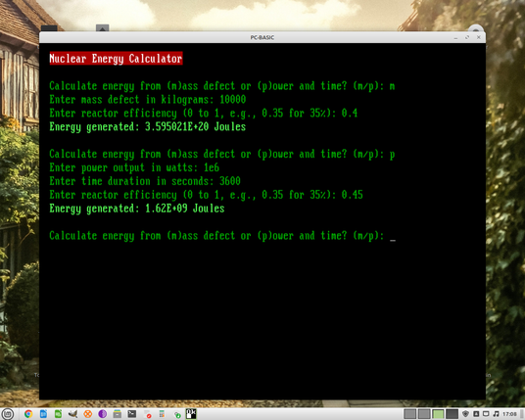Open the calculator from the taskbar

pos(162,414)
